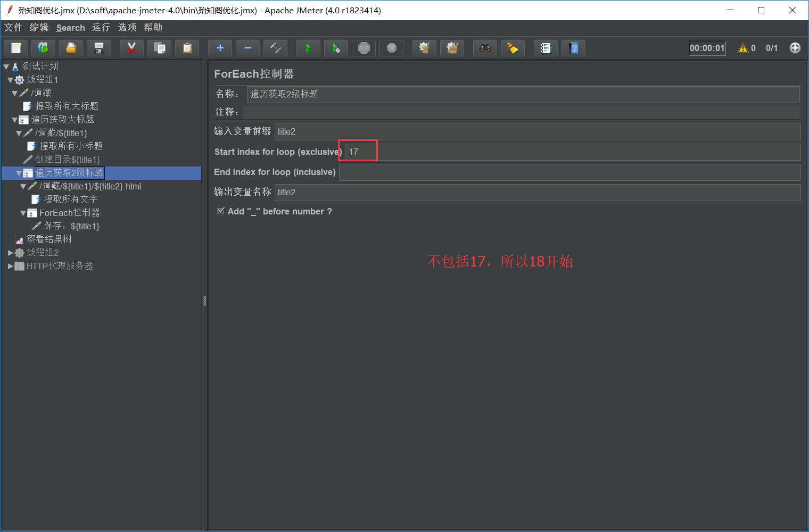
Task: Open the Function Helper dialog icon
Action: (x=546, y=48)
